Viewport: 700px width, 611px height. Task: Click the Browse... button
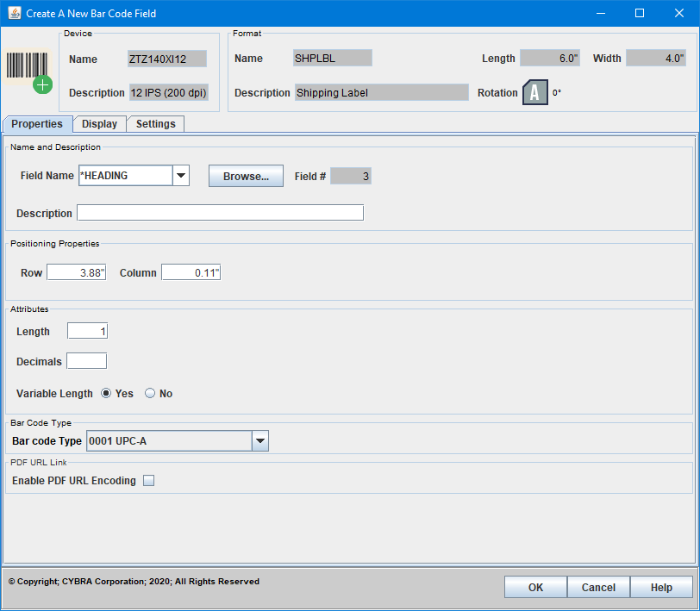(246, 176)
